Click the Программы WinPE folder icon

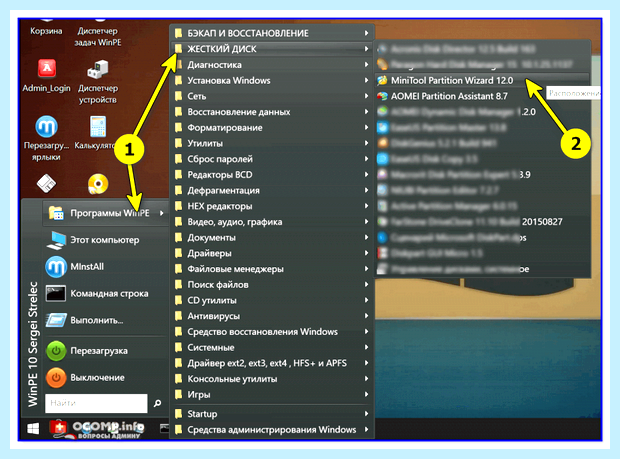pos(56,213)
